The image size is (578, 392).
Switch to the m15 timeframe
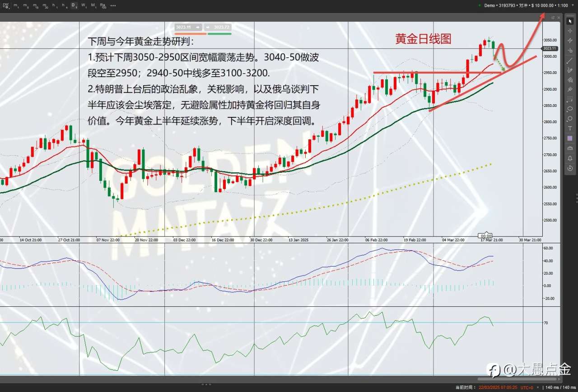36,5
